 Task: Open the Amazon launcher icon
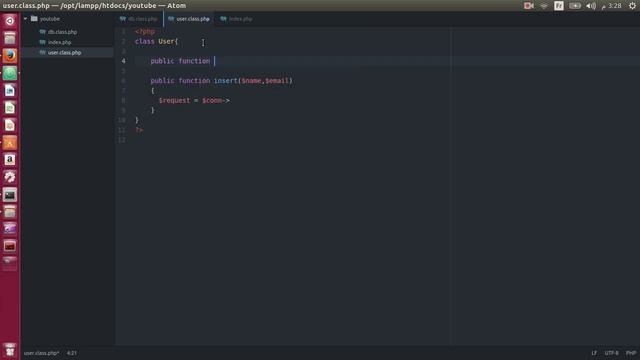pyautogui.click(x=10, y=160)
